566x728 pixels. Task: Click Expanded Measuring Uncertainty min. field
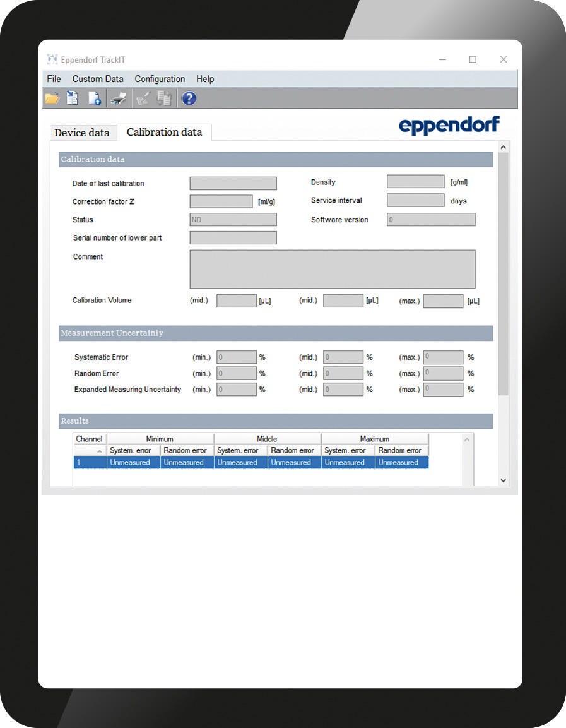click(x=237, y=389)
